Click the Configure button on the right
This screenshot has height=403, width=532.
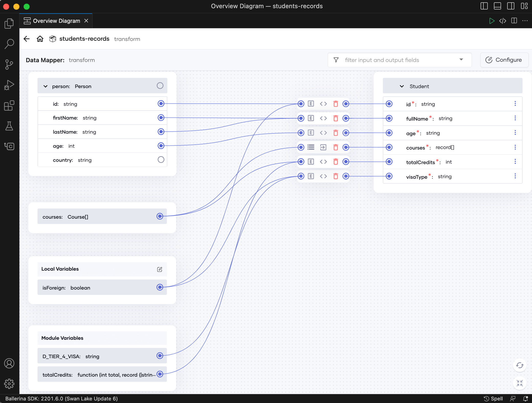coord(504,60)
